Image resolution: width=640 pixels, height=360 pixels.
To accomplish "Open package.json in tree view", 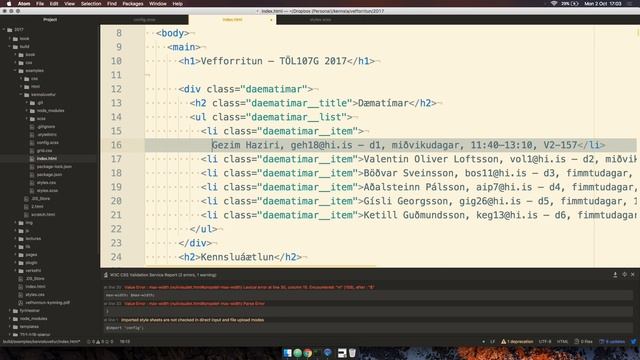I will coord(49,175).
